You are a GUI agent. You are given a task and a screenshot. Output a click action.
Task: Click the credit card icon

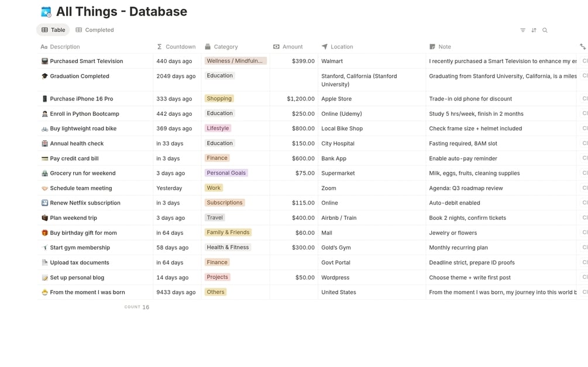point(44,158)
